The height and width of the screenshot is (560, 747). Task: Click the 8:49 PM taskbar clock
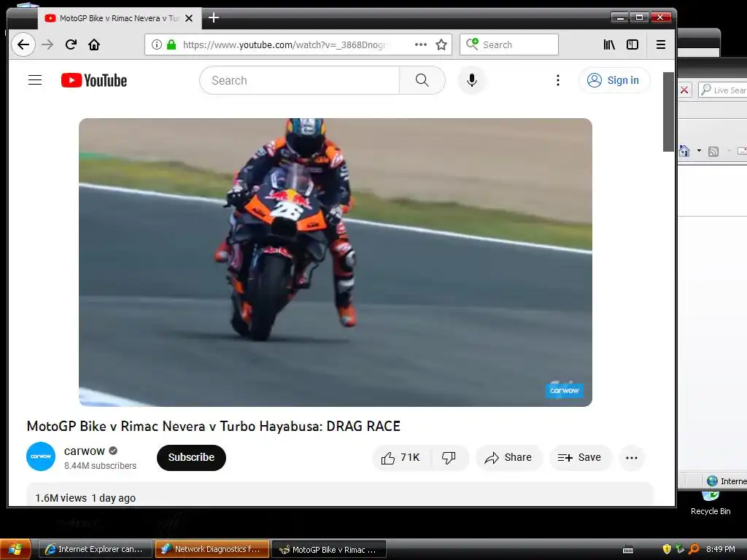coord(720,550)
